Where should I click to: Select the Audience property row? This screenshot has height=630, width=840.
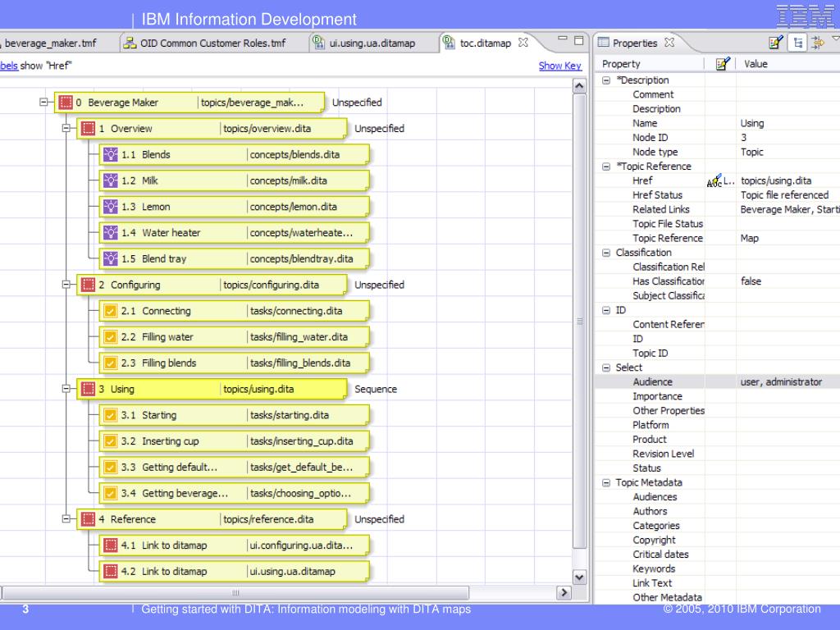(x=717, y=382)
